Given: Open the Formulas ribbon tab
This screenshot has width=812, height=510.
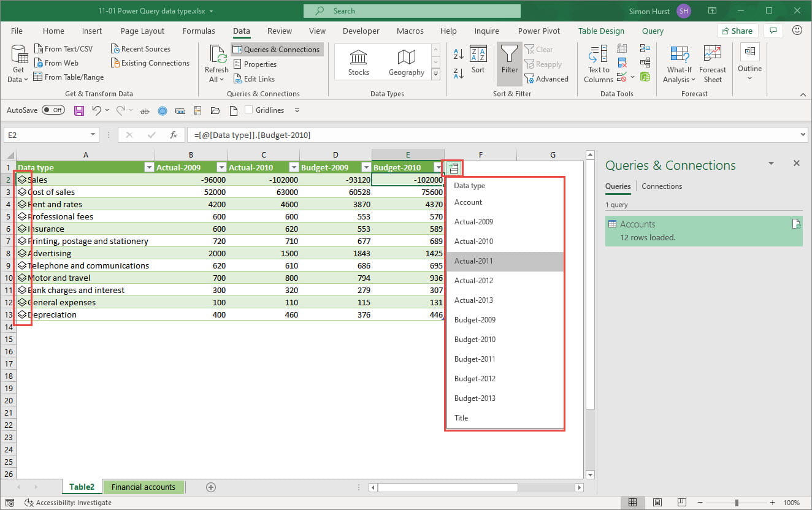Looking at the screenshot, I should pyautogui.click(x=199, y=31).
